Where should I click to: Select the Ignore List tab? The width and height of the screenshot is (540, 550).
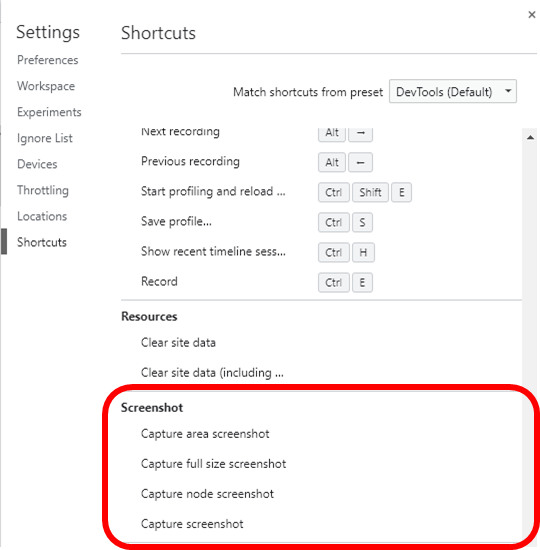pos(45,138)
